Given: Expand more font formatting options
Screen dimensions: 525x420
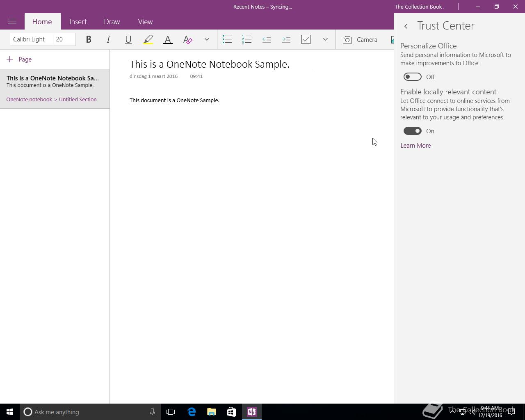Looking at the screenshot, I should point(207,39).
